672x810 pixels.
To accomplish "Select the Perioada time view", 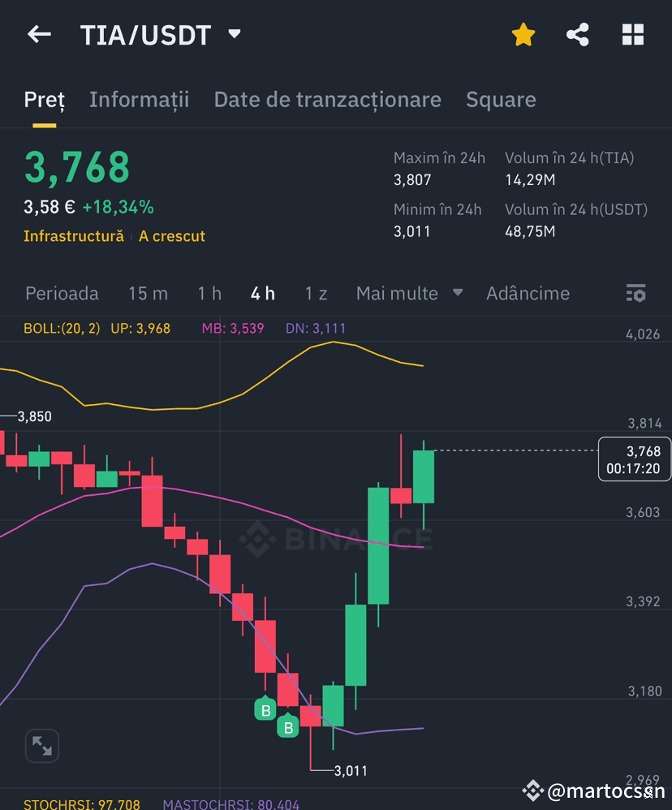I will [62, 294].
